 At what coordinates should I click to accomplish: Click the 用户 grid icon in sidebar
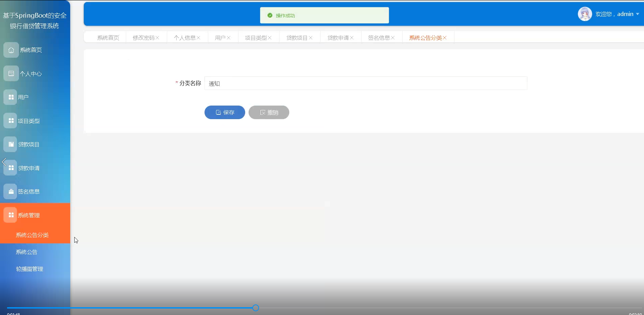tap(11, 97)
